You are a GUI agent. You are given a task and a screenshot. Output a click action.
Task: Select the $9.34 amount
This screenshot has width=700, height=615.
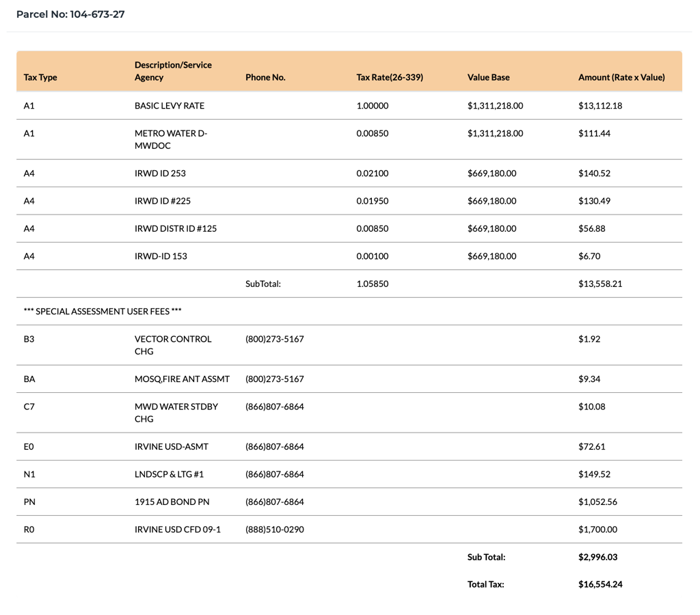click(x=589, y=379)
